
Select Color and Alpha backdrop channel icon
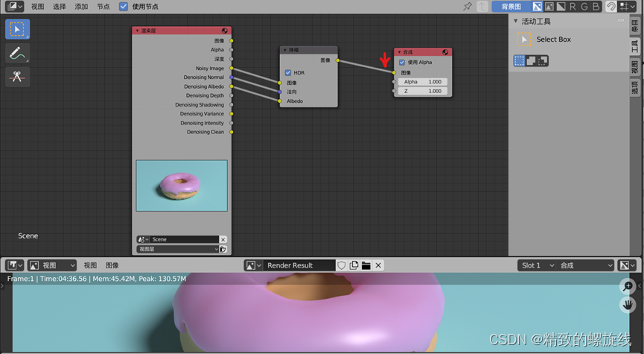(538, 6)
